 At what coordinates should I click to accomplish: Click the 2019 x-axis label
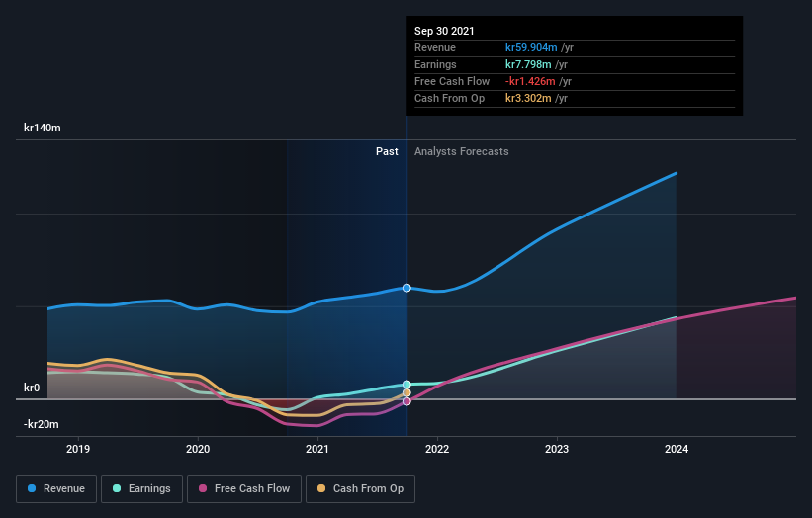click(78, 449)
